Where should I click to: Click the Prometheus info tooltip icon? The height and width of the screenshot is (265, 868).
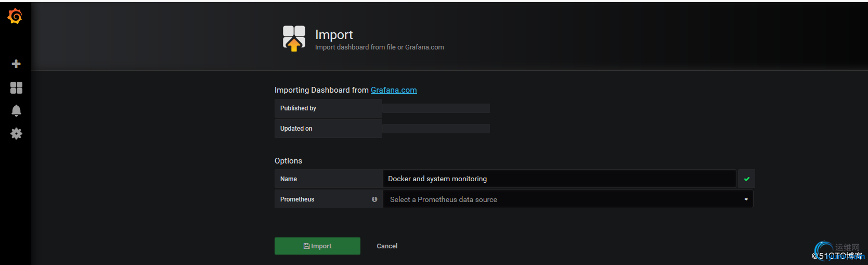(374, 199)
